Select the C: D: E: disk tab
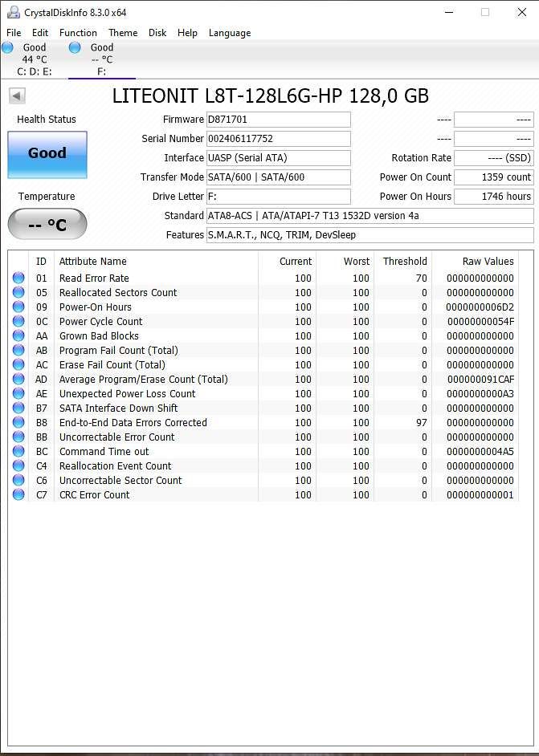Viewport: 539px width, 756px height. pyautogui.click(x=34, y=59)
